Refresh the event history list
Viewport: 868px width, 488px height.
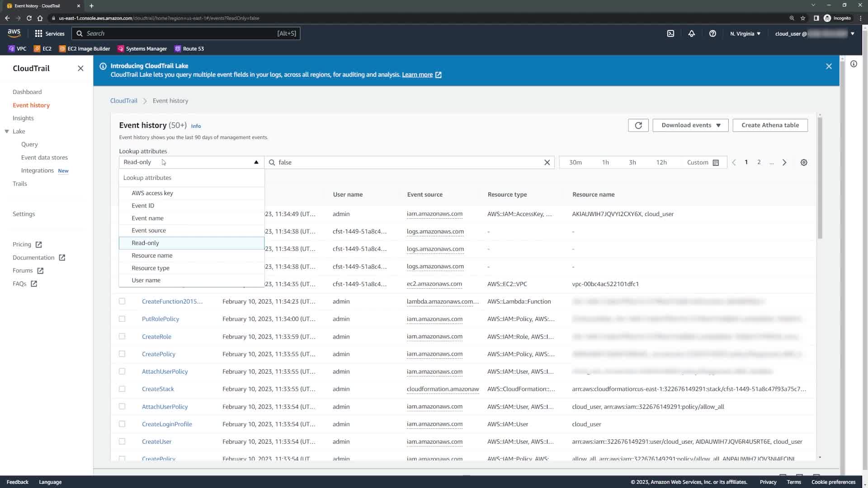(638, 125)
